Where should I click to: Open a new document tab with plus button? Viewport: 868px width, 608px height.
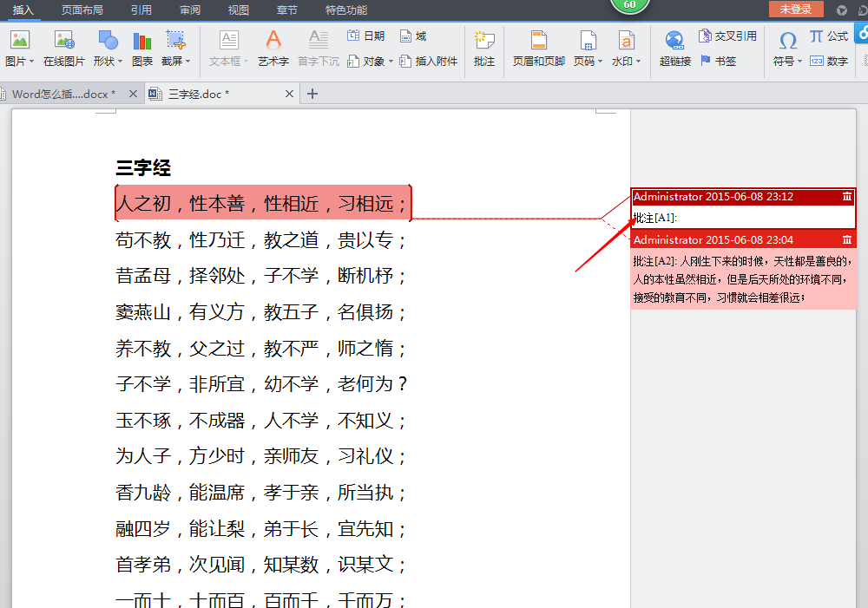tap(312, 94)
